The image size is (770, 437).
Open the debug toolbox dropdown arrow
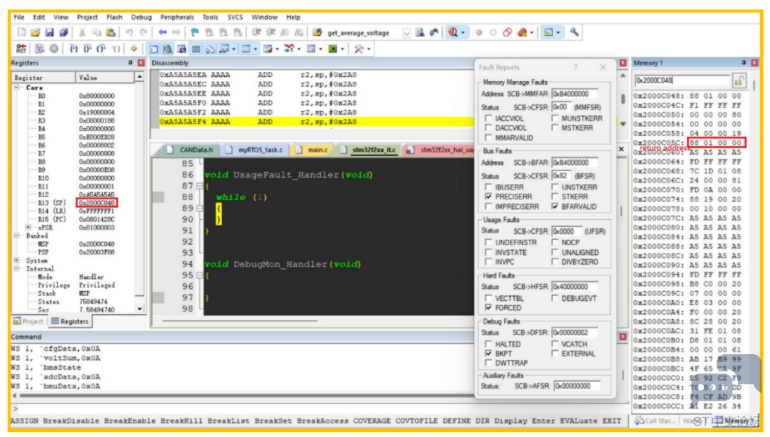[x=369, y=49]
